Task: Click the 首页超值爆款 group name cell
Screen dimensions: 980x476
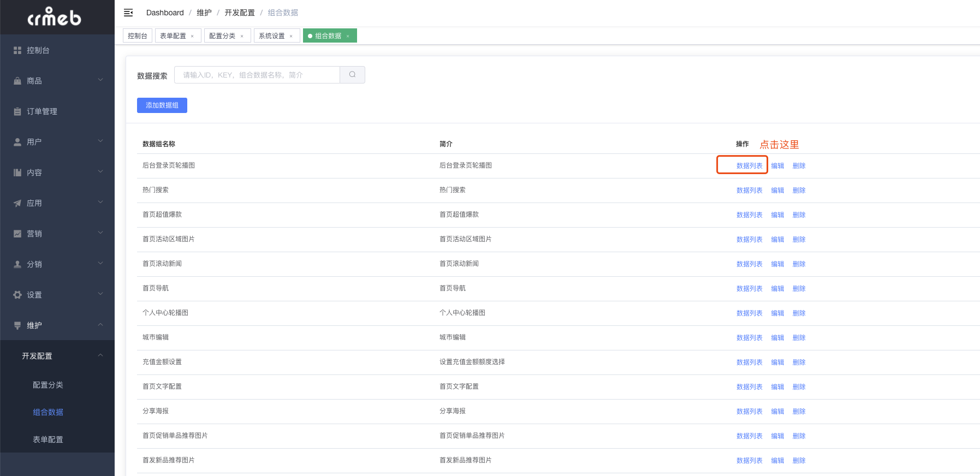Action: (x=162, y=215)
